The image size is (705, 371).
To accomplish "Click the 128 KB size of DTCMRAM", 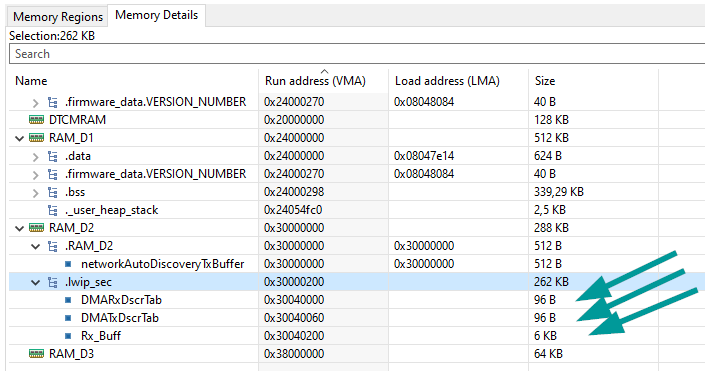I will [x=551, y=120].
